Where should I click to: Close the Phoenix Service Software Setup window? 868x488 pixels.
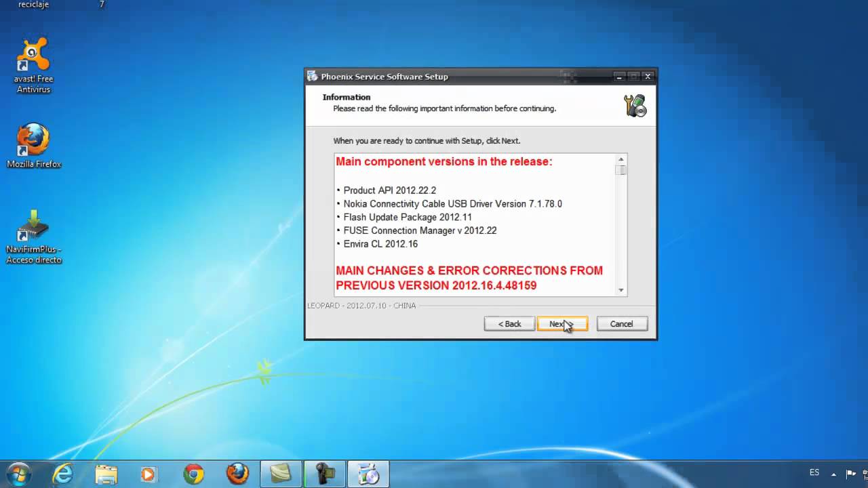(x=648, y=77)
